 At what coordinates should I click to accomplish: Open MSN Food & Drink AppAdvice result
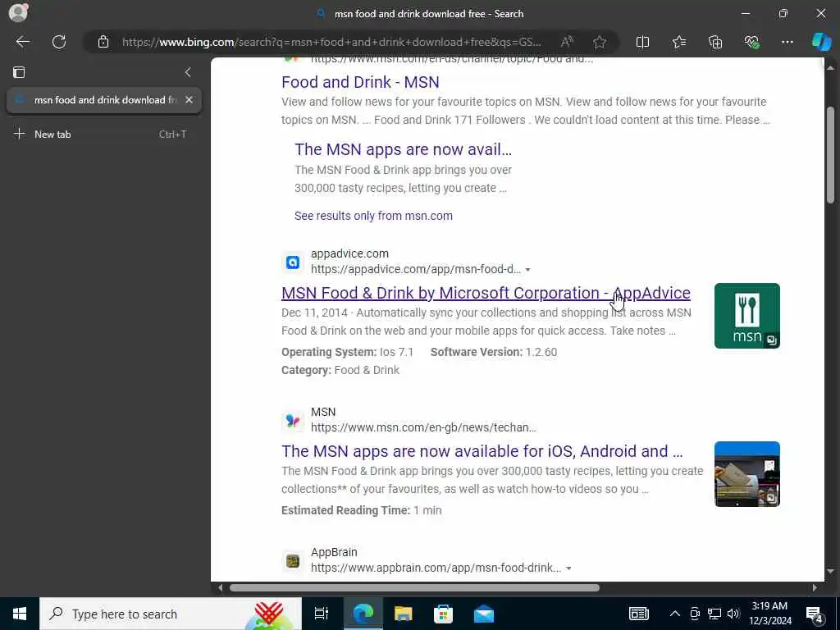486,293
